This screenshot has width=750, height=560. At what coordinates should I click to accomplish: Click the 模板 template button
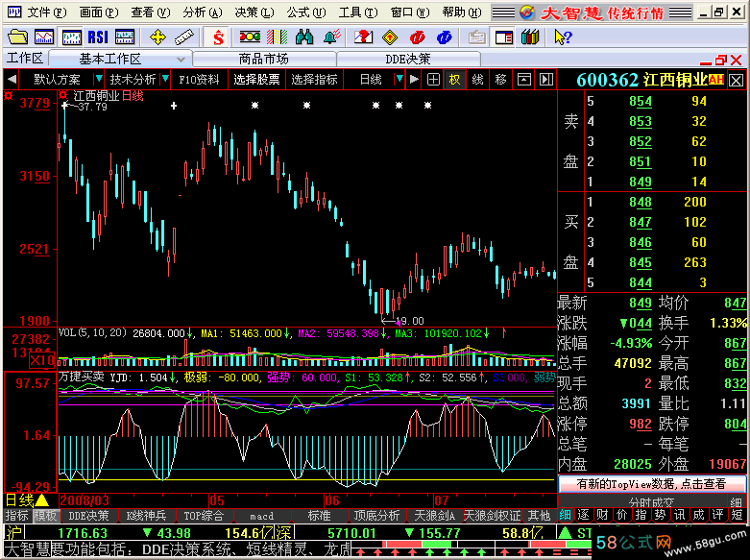pyautogui.click(x=45, y=516)
